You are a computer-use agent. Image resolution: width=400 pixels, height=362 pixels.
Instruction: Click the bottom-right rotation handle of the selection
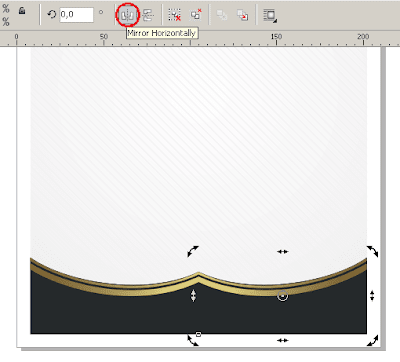[x=372, y=341]
